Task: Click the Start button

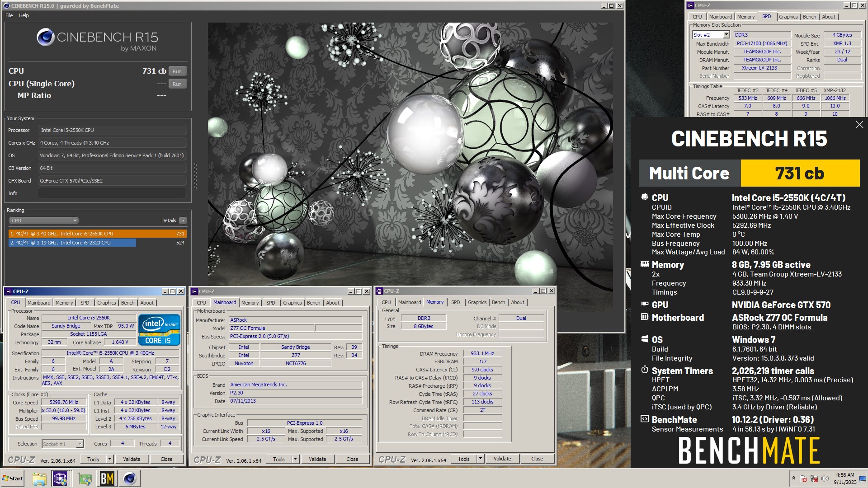Action: point(13,479)
